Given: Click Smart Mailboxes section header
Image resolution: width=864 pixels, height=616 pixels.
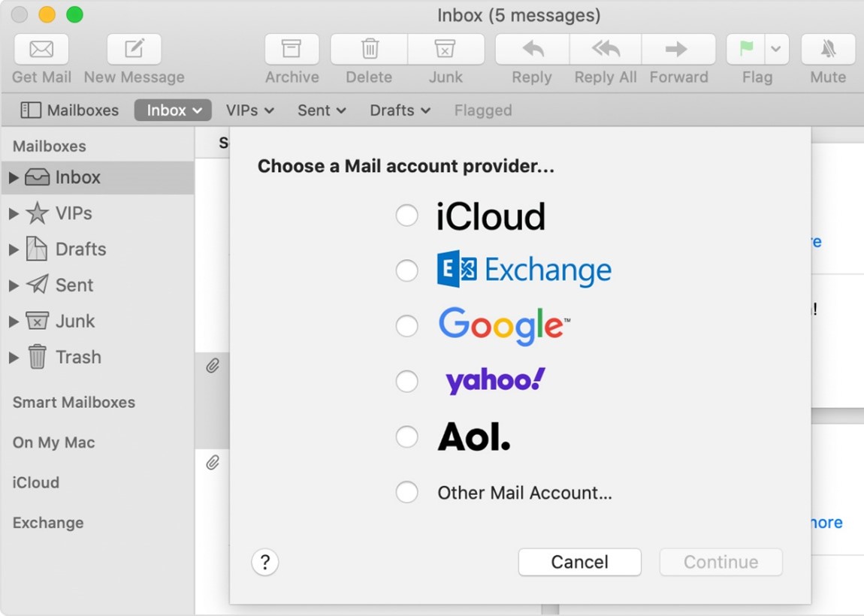Looking at the screenshot, I should (x=74, y=402).
